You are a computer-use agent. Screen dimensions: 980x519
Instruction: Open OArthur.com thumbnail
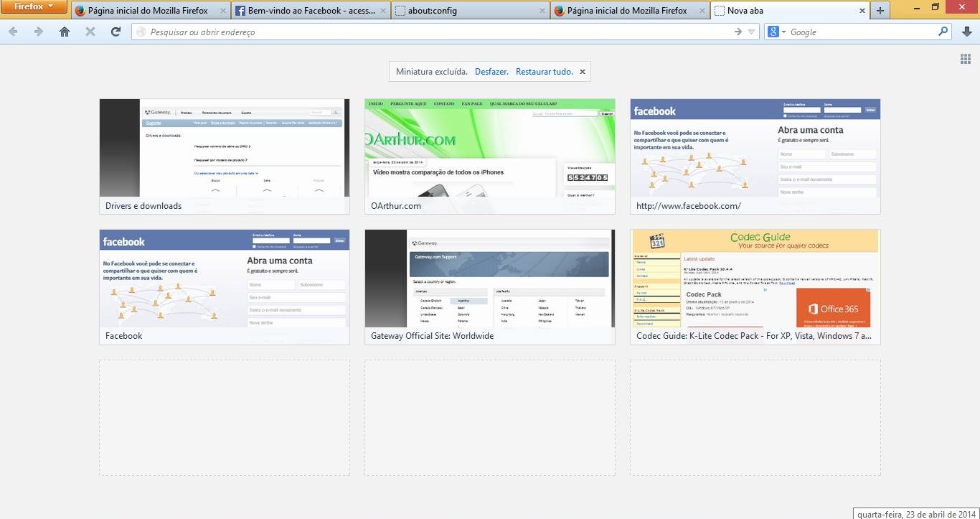pos(490,156)
